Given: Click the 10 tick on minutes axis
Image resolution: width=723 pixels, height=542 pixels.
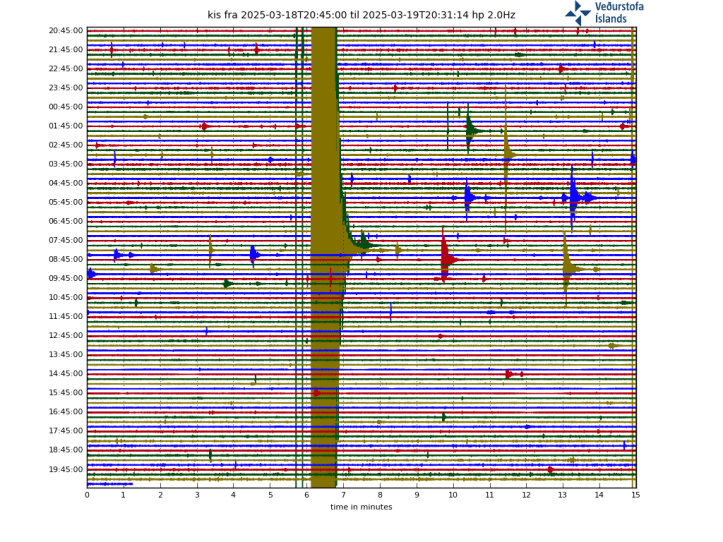Looking at the screenshot, I should click(x=453, y=495).
